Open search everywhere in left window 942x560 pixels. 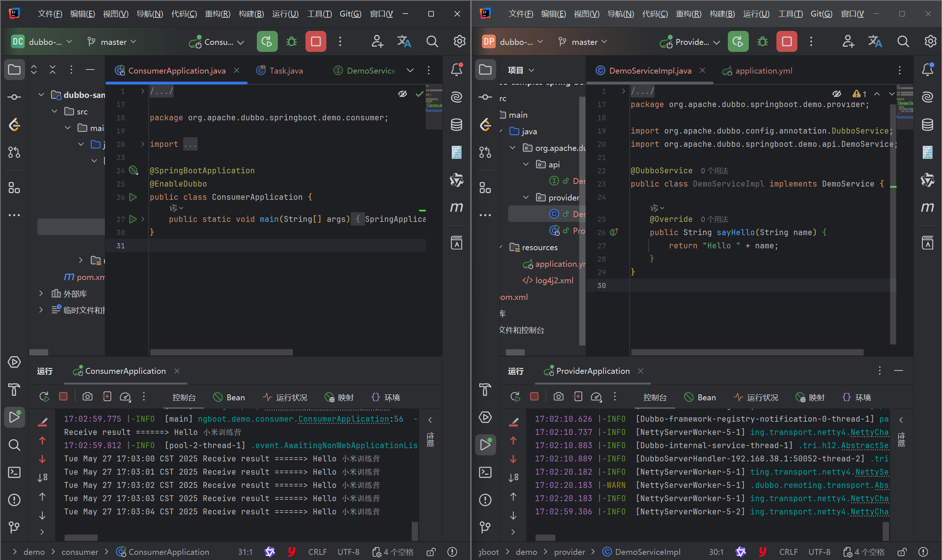(432, 42)
